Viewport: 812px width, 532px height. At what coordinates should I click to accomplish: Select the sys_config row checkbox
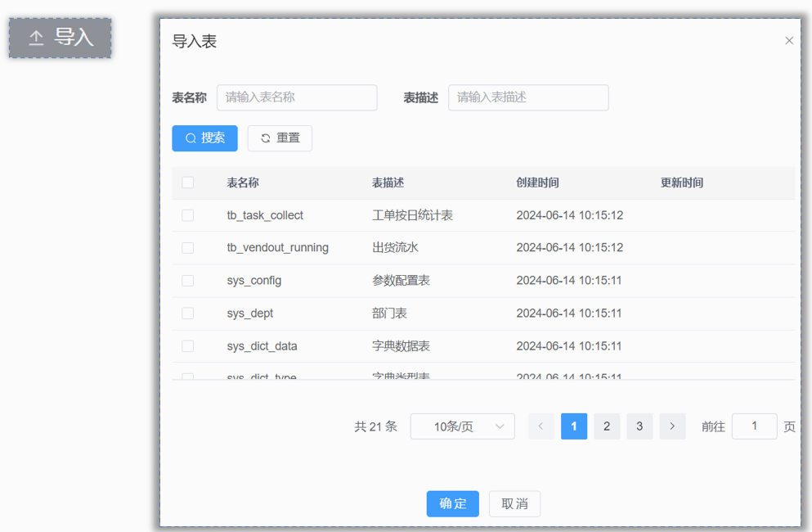click(188, 281)
